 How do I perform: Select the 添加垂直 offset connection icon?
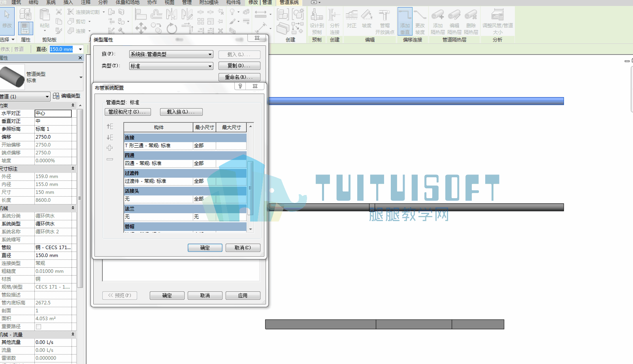[x=405, y=22]
